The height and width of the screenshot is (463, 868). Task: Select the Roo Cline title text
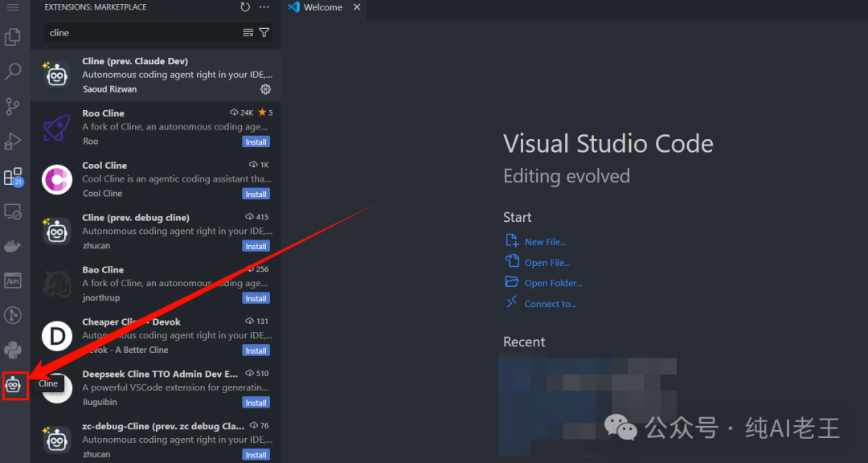pyautogui.click(x=103, y=113)
